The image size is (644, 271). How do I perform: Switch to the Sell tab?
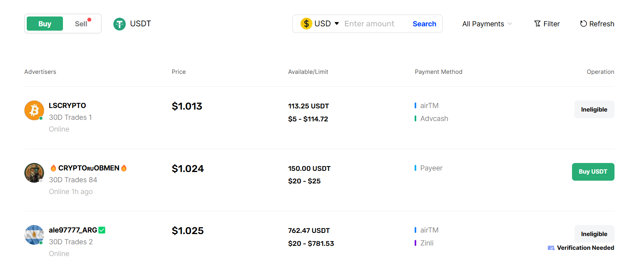tap(81, 24)
